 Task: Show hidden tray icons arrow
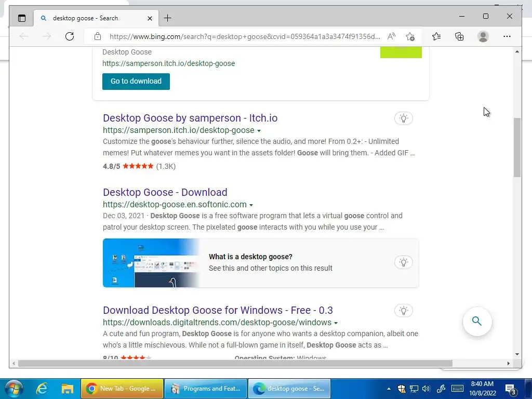coord(389,389)
